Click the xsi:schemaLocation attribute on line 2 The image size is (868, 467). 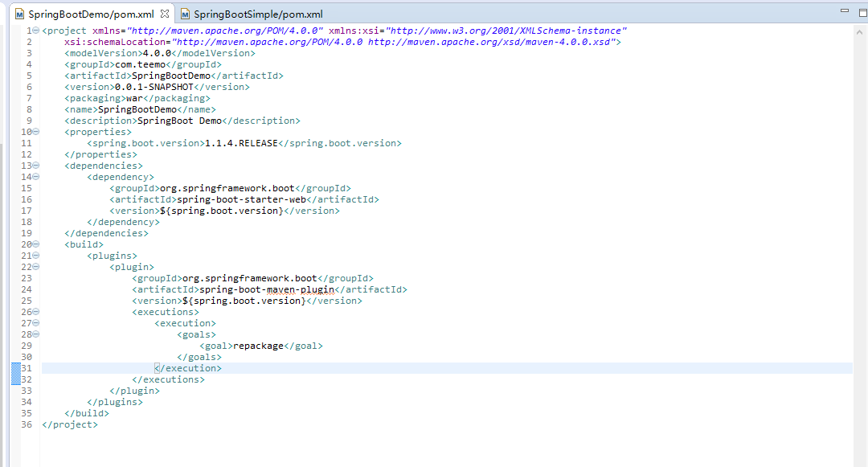115,42
